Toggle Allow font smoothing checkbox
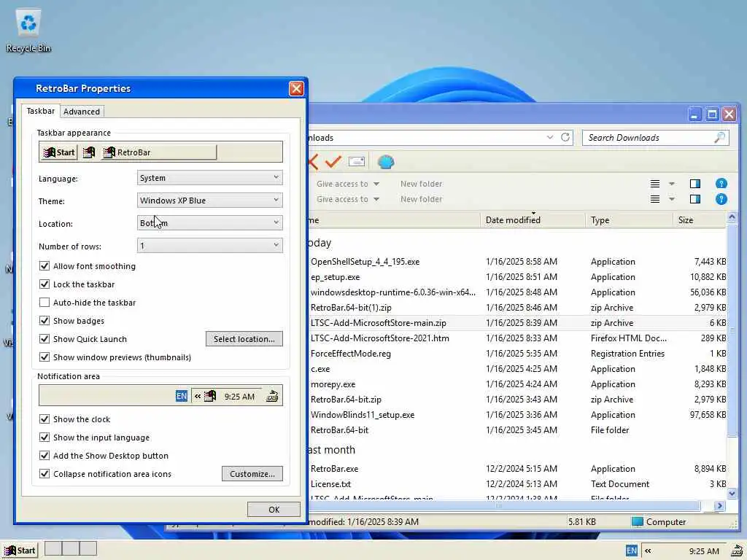Viewport: 747px width, 560px height. coord(44,266)
